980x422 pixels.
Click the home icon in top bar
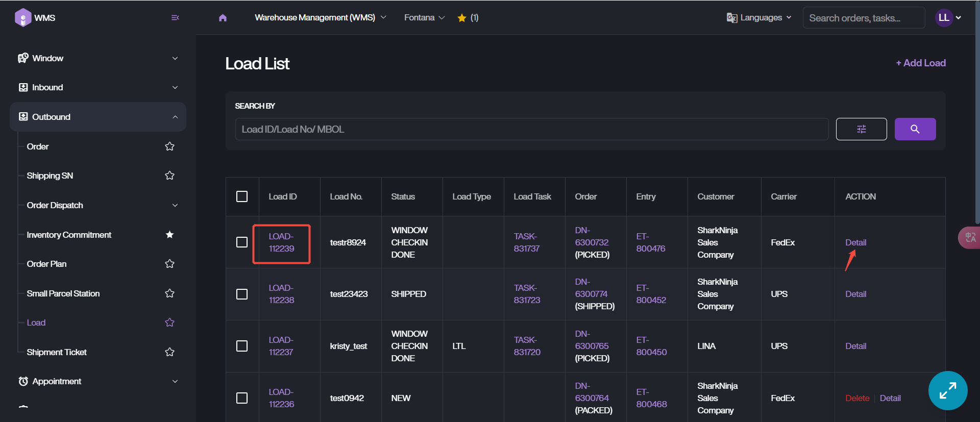(223, 18)
